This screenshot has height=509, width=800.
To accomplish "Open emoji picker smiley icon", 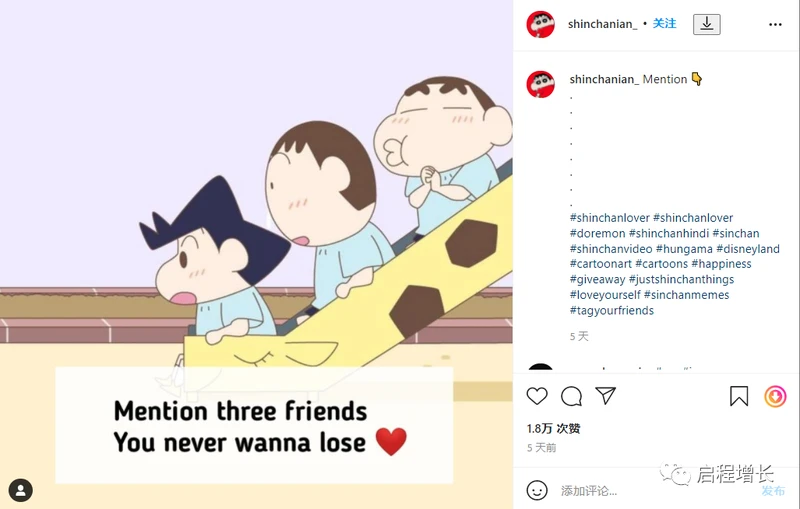I will [537, 490].
